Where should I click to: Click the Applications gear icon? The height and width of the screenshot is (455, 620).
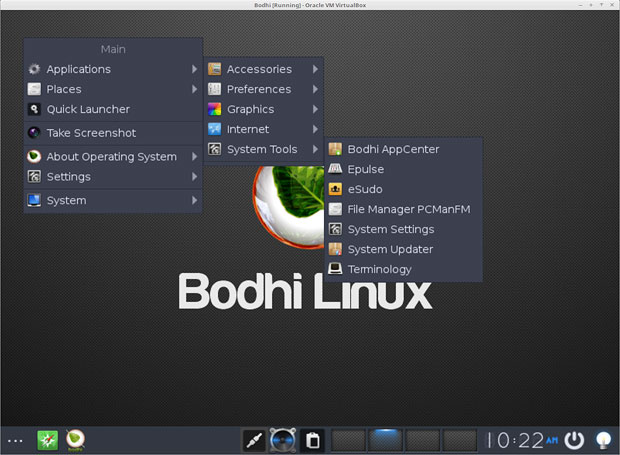click(34, 69)
